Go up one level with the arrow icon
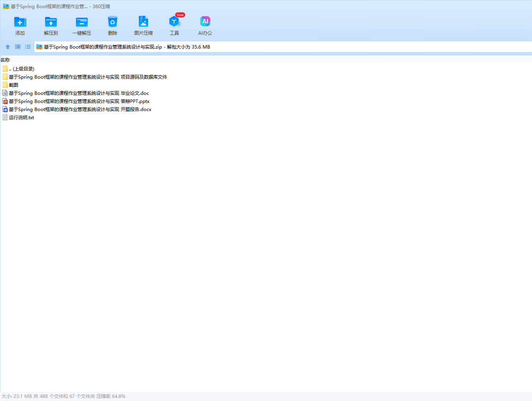532x401 pixels. point(8,47)
